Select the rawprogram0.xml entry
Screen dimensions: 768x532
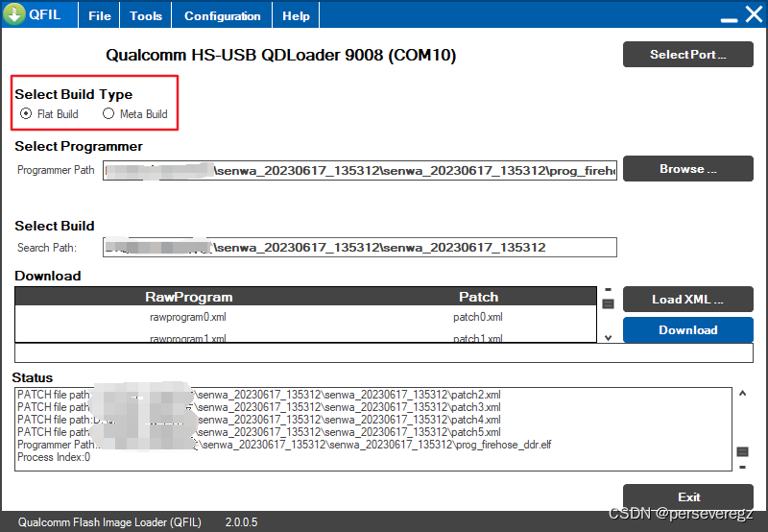[188, 317]
